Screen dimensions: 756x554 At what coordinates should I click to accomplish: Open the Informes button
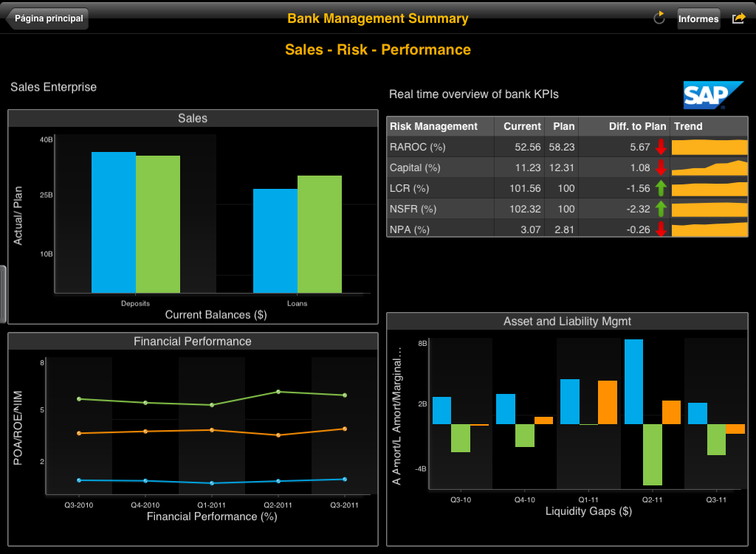pos(698,18)
